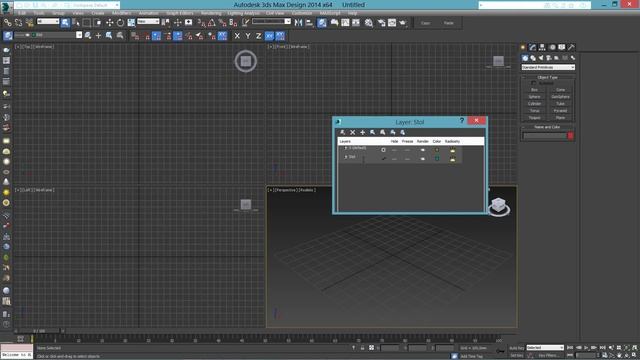
Task: Click the Auto Key button
Action: click(516, 348)
